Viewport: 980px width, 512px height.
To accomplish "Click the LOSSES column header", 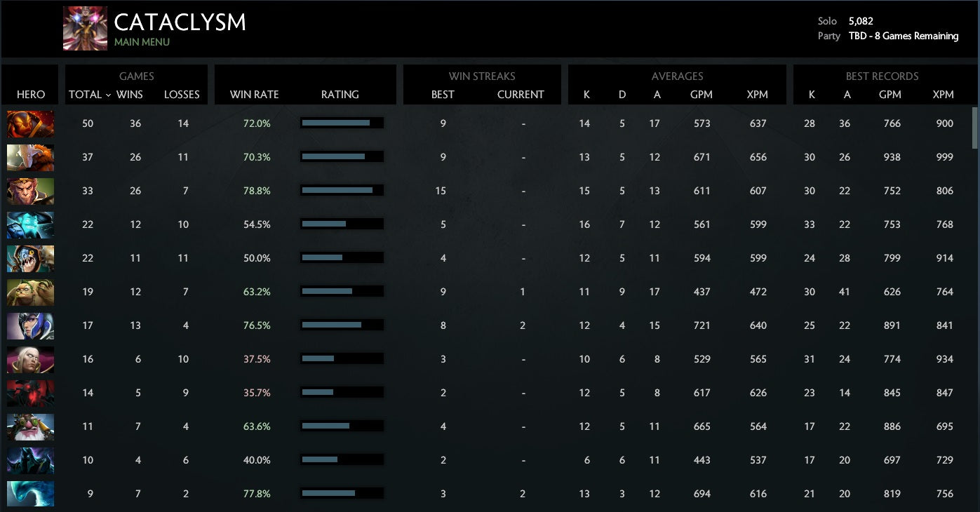I will coord(182,95).
